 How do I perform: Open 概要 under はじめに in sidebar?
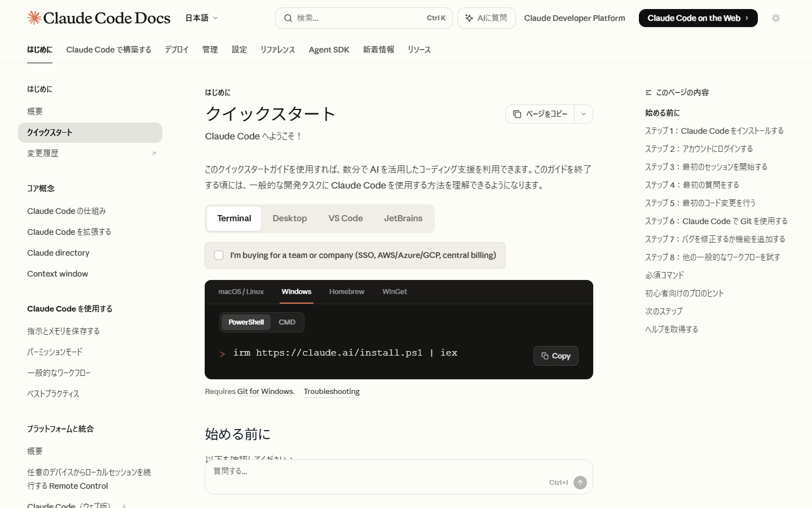pyautogui.click(x=90, y=112)
